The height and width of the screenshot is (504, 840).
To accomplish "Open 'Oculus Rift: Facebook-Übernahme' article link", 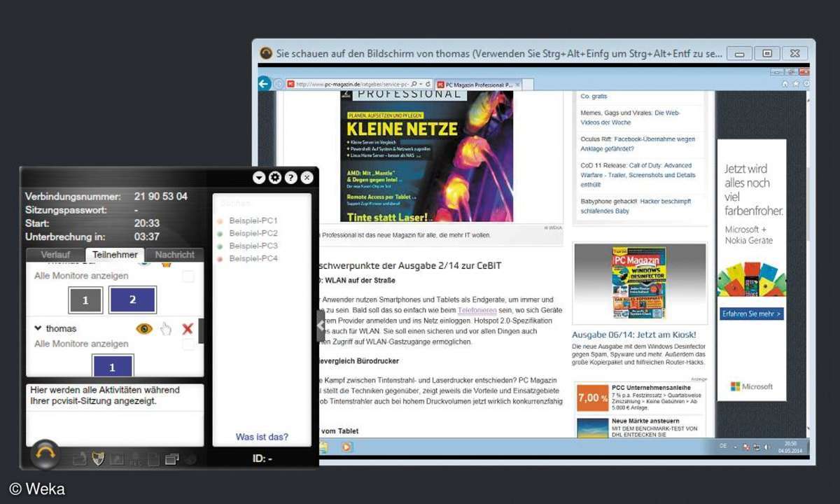I will click(638, 143).
